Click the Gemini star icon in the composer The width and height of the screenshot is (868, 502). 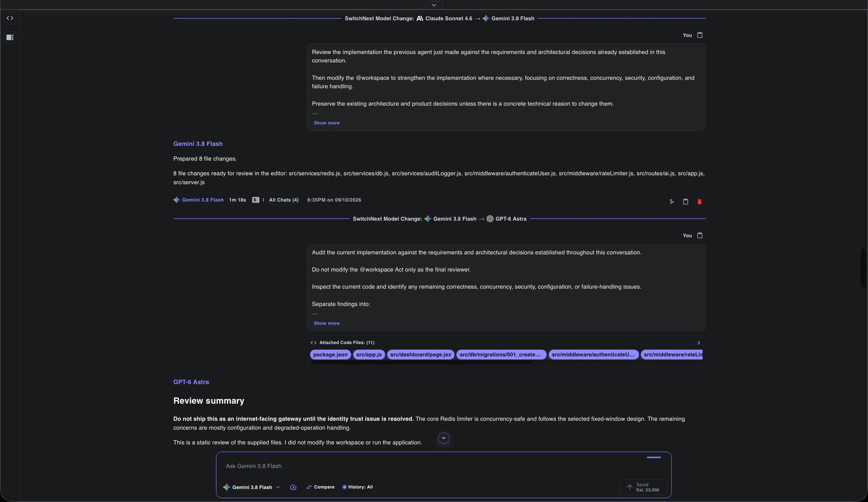(x=226, y=487)
